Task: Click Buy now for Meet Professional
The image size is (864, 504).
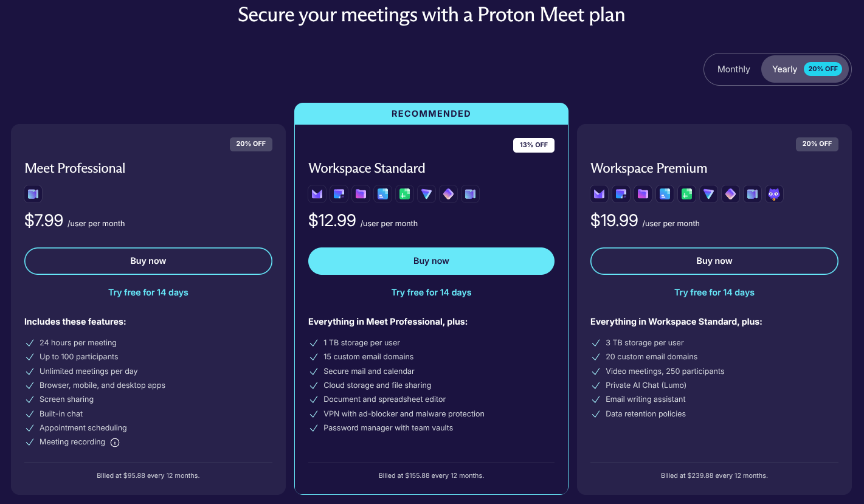Action: [148, 261]
